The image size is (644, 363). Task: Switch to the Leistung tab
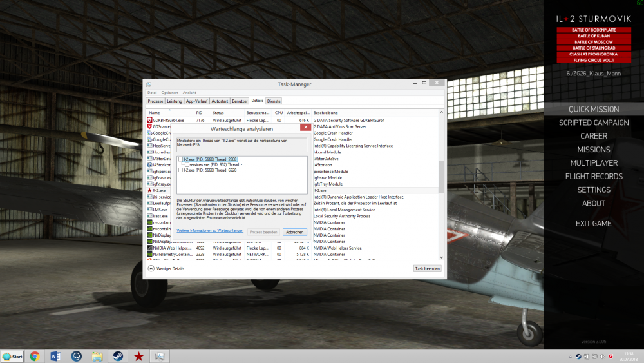tap(175, 101)
